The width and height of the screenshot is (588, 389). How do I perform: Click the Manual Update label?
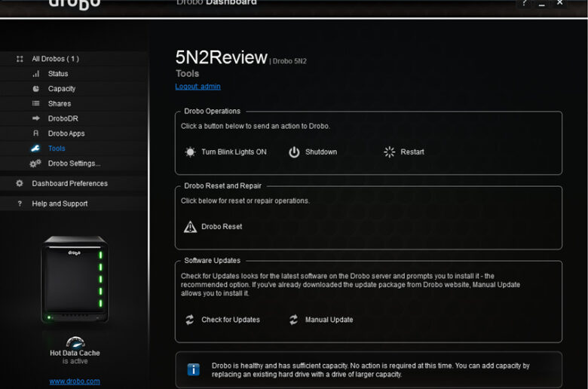point(329,320)
